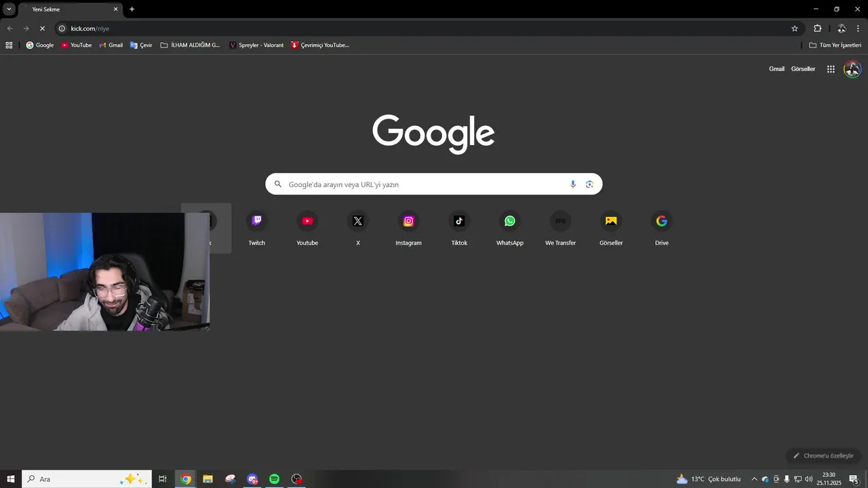Click the Windows taskbar Ara search box

coord(86,479)
